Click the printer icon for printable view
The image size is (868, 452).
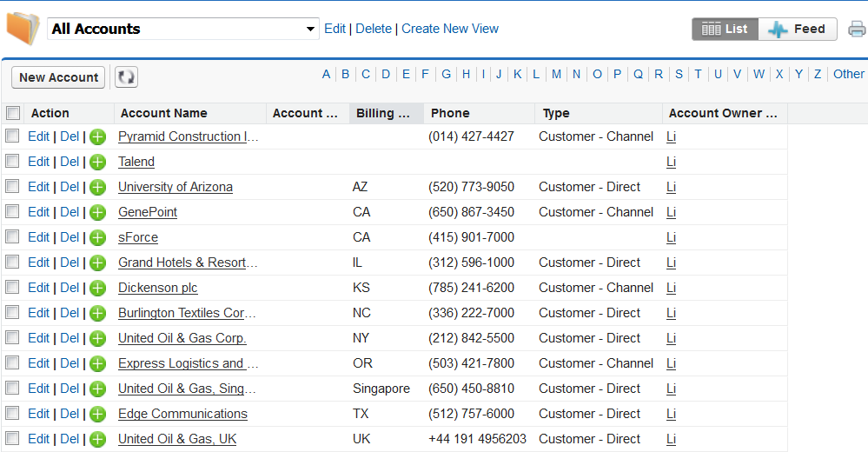coord(857,30)
